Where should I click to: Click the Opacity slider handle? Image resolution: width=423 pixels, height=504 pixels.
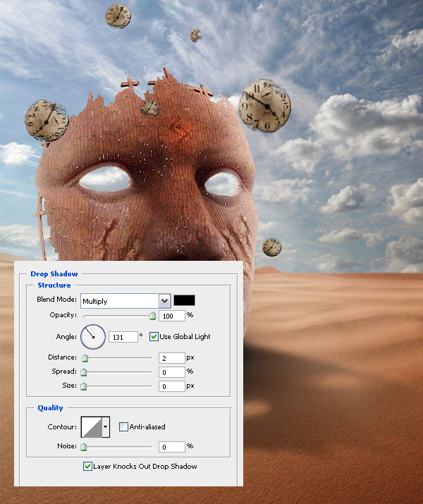tap(153, 316)
